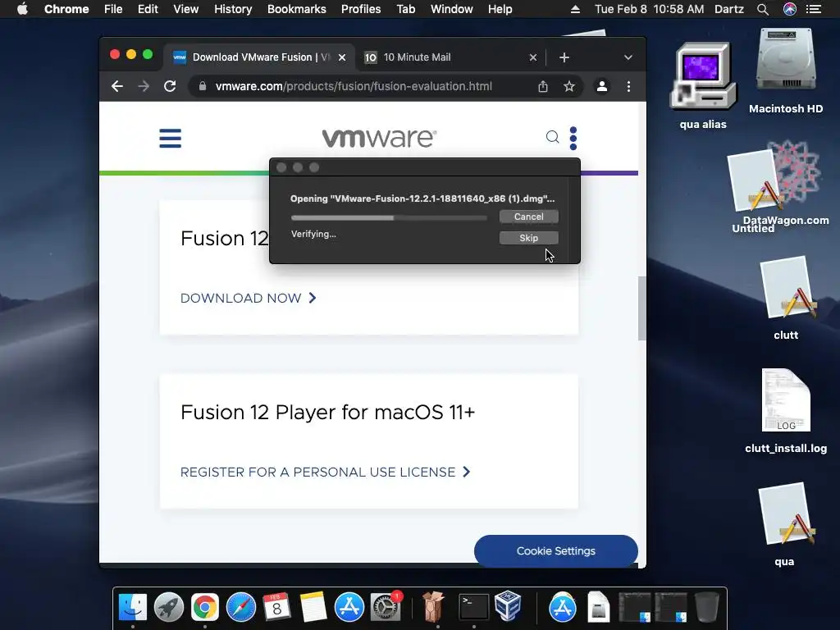Click the address bar URL
Image resolution: width=840 pixels, height=630 pixels.
coord(354,86)
